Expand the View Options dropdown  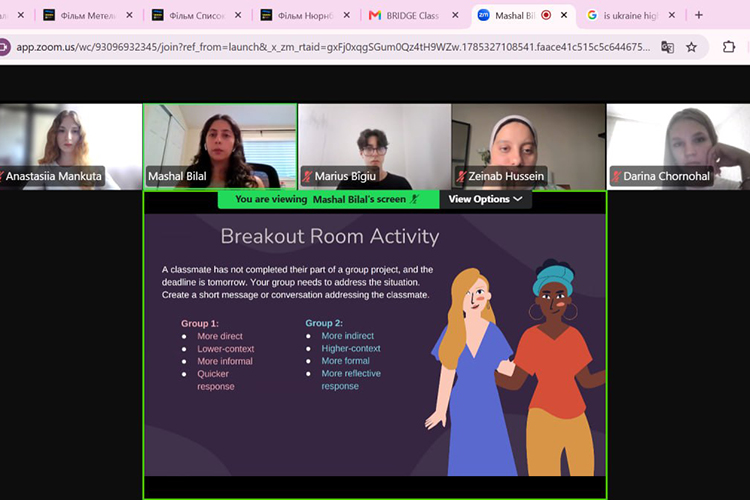(485, 199)
